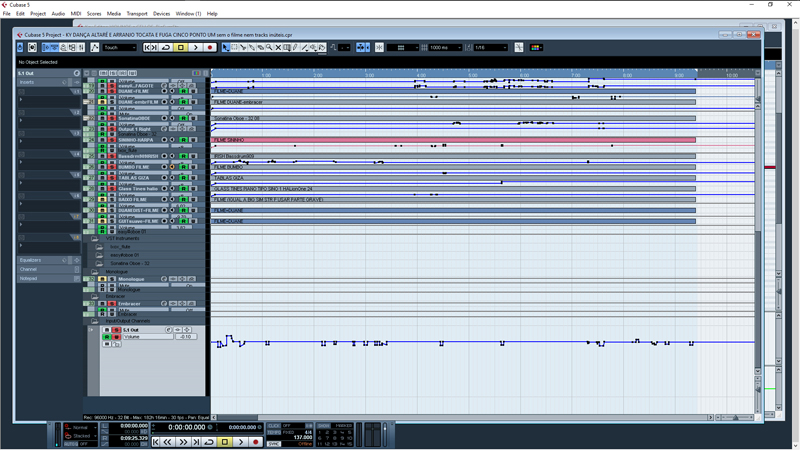Viewport: 800px width, 450px height.
Task: Open the File menu
Action: (6, 14)
